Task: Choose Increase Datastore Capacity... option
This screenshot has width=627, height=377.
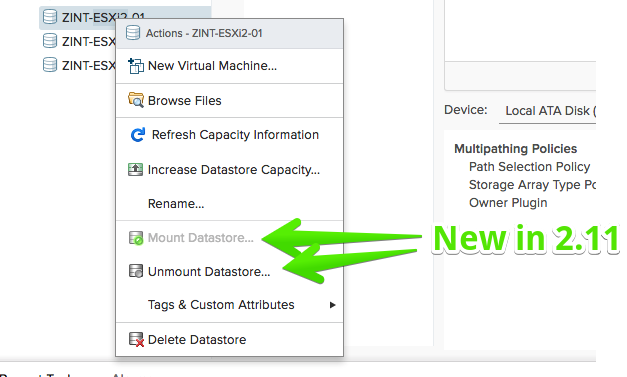Action: click(230, 170)
